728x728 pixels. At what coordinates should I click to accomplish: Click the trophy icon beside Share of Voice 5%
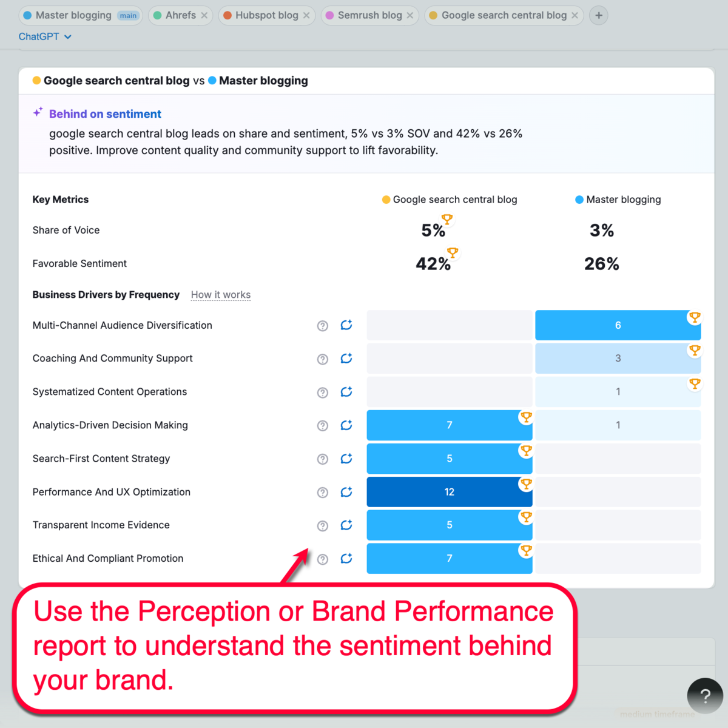coord(448,220)
